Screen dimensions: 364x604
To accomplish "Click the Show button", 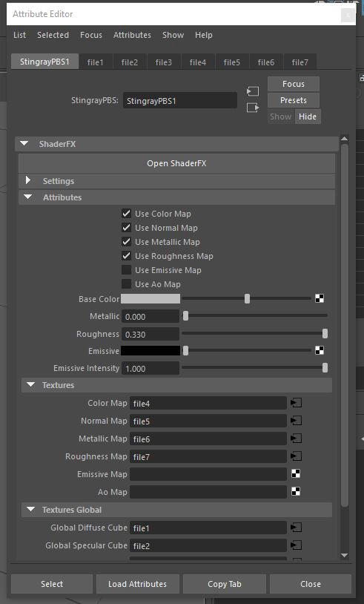I will pyautogui.click(x=280, y=116).
